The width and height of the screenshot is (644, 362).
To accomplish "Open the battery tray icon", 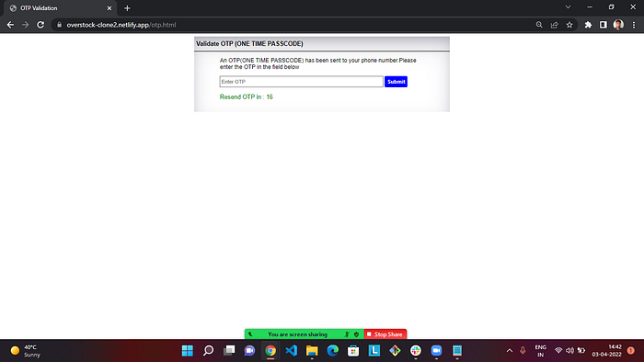I will coord(581,351).
